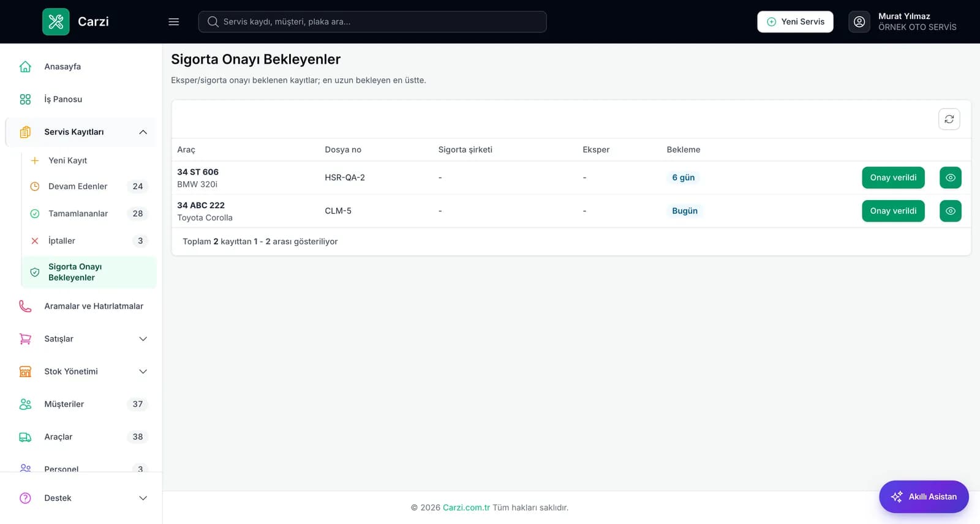This screenshot has height=524, width=980.
Task: Click the İş Panosu grid icon
Action: point(25,99)
